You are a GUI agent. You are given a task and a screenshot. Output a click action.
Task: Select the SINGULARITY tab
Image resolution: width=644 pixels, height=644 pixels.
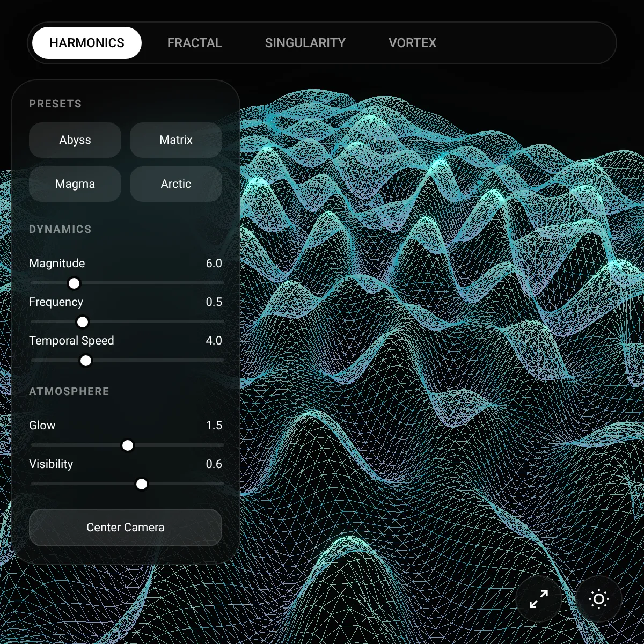305,43
